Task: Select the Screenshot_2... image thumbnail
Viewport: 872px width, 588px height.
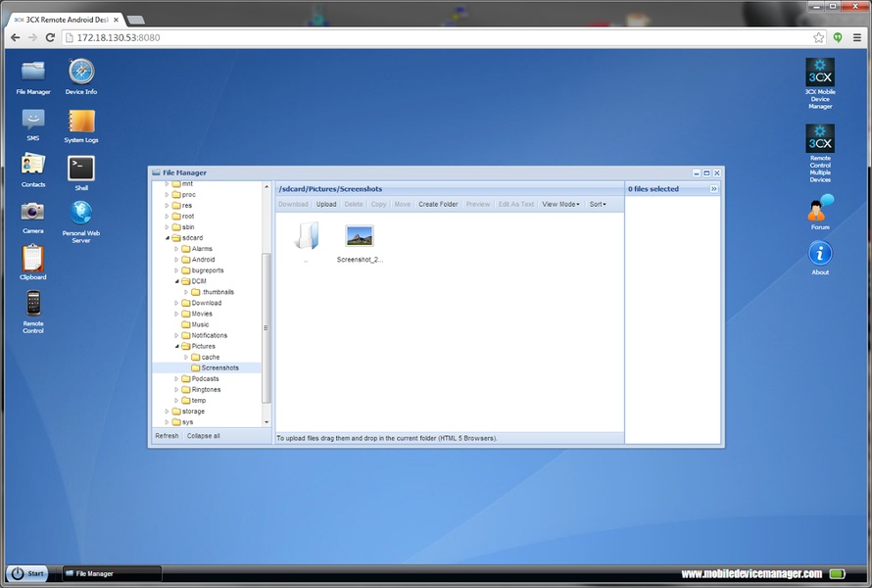Action: [x=360, y=236]
